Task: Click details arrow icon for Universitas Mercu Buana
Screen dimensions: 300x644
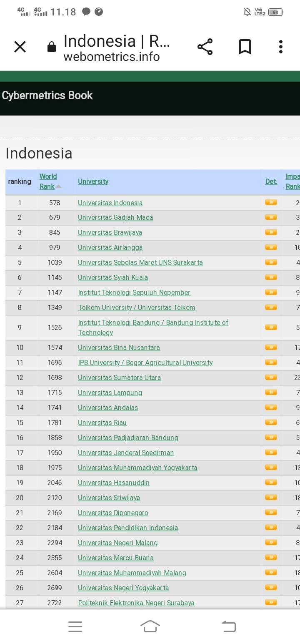Action: click(271, 557)
